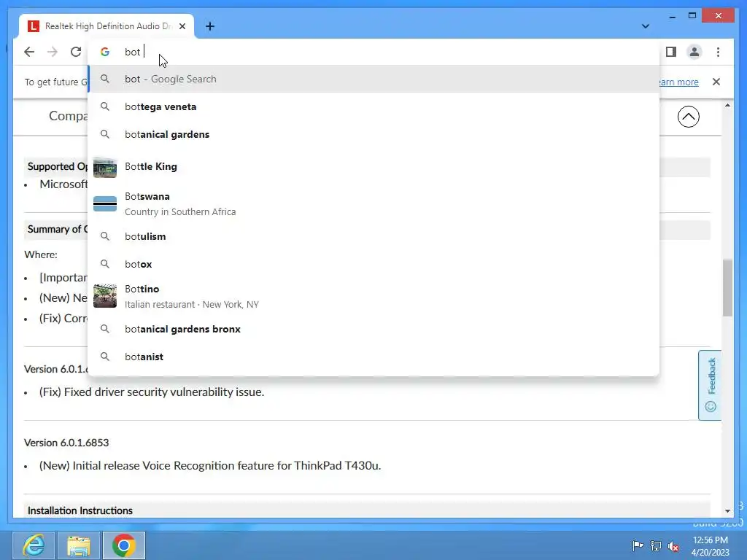Image resolution: width=747 pixels, height=560 pixels.
Task: Click search icon beside 'botanist'
Action: click(105, 357)
